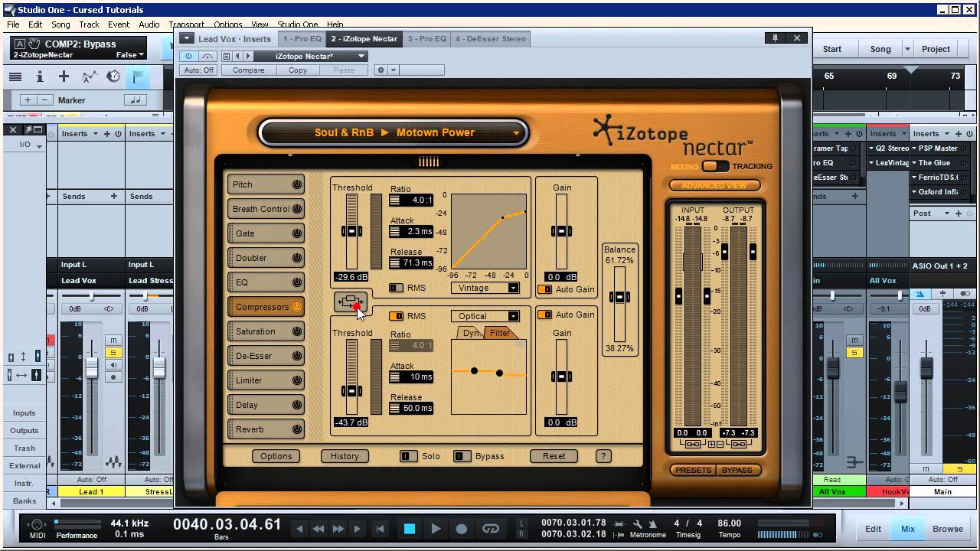The image size is (980, 551).
Task: Switch to the 4 - DeEsser Stereo tab
Action: coord(491,38)
